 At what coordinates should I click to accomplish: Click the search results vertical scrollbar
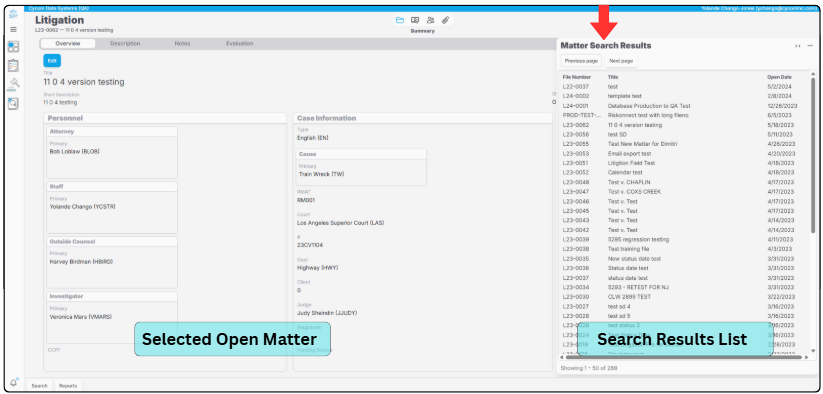[x=813, y=155]
